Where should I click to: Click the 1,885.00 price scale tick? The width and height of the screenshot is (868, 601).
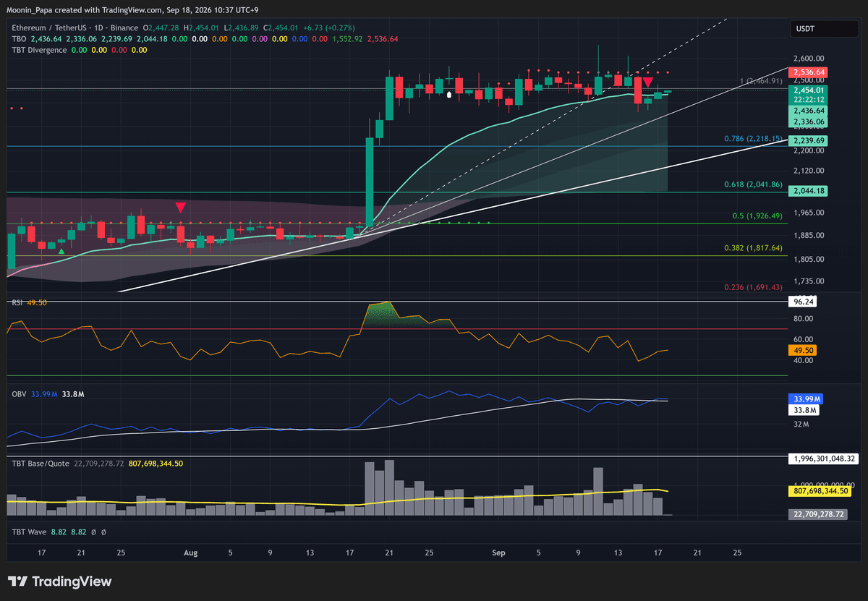pos(809,235)
